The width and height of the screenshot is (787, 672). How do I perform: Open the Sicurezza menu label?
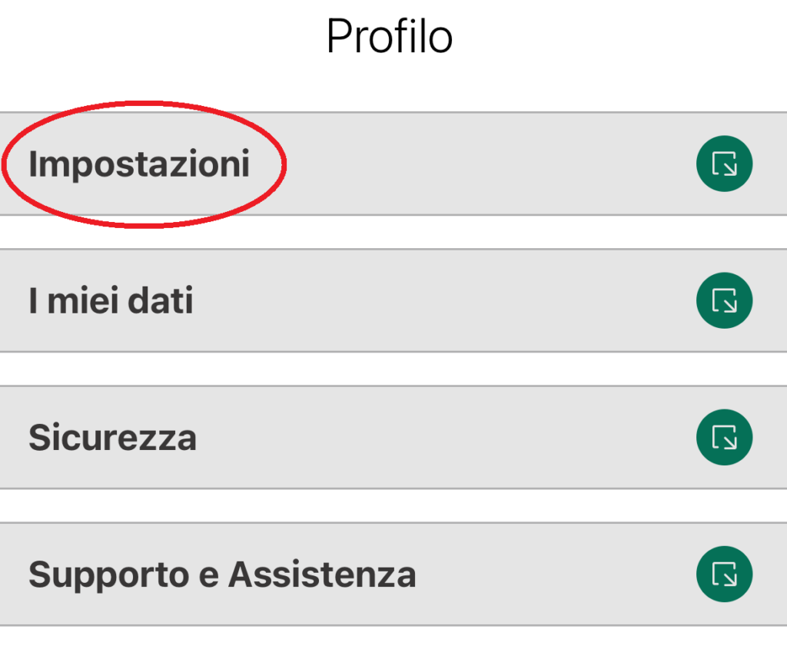click(x=112, y=438)
